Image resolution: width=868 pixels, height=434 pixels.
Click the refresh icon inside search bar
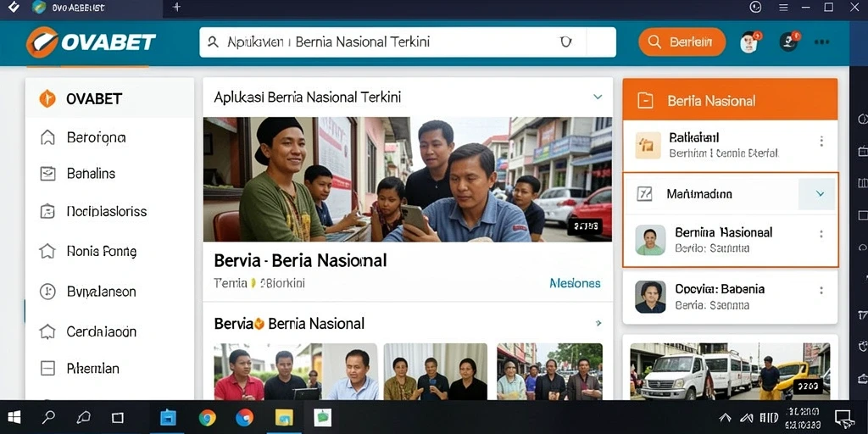pos(565,42)
